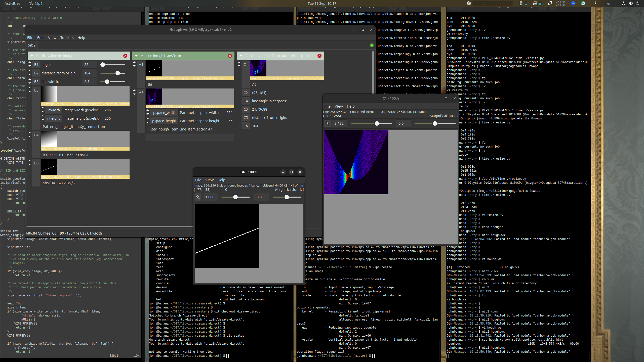Image resolution: width=644 pixels, height=362 pixels.
Task: Close column A 'run hough transform'
Action: 230,56
